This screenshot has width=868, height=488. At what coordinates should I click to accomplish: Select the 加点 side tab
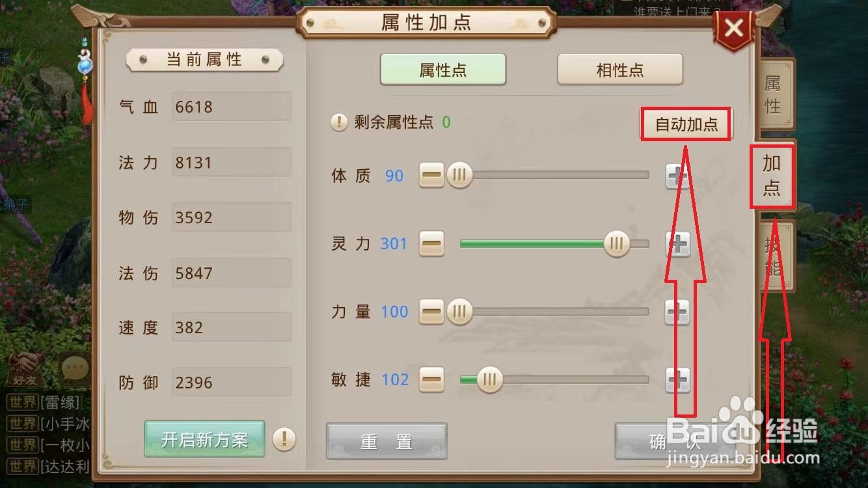(772, 176)
